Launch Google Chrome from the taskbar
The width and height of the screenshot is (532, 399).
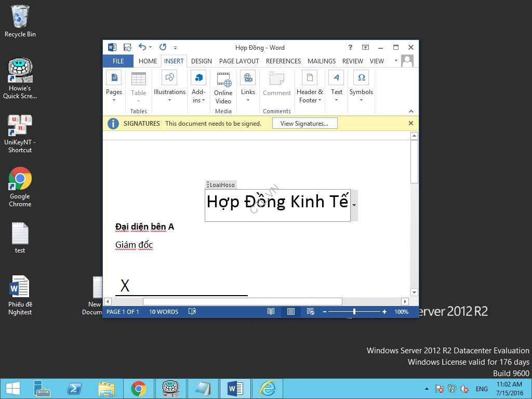(139, 388)
